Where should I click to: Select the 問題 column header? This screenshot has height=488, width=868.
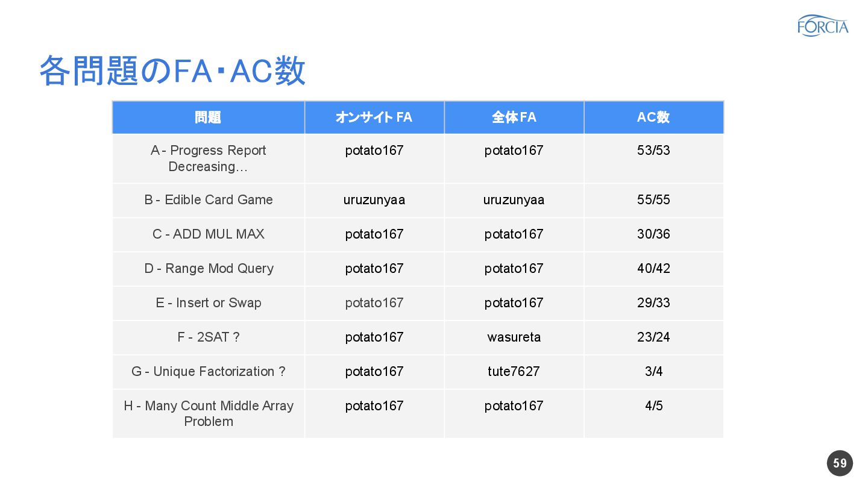point(208,117)
